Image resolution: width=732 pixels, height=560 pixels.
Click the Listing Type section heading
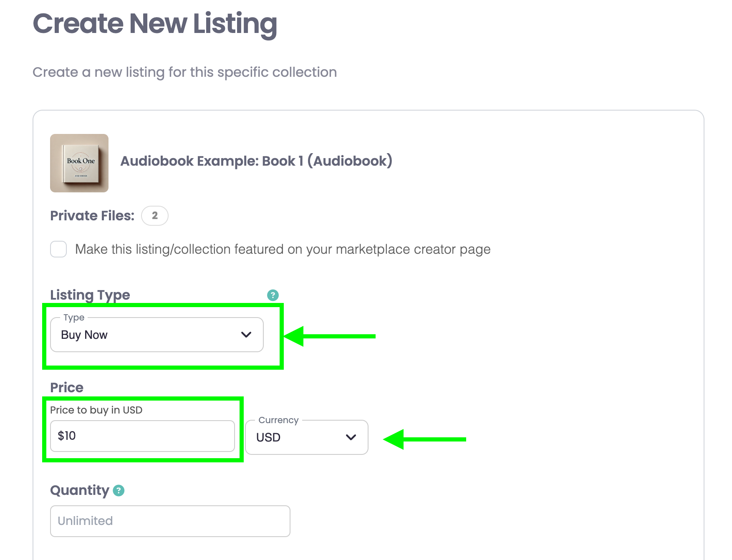(x=90, y=295)
